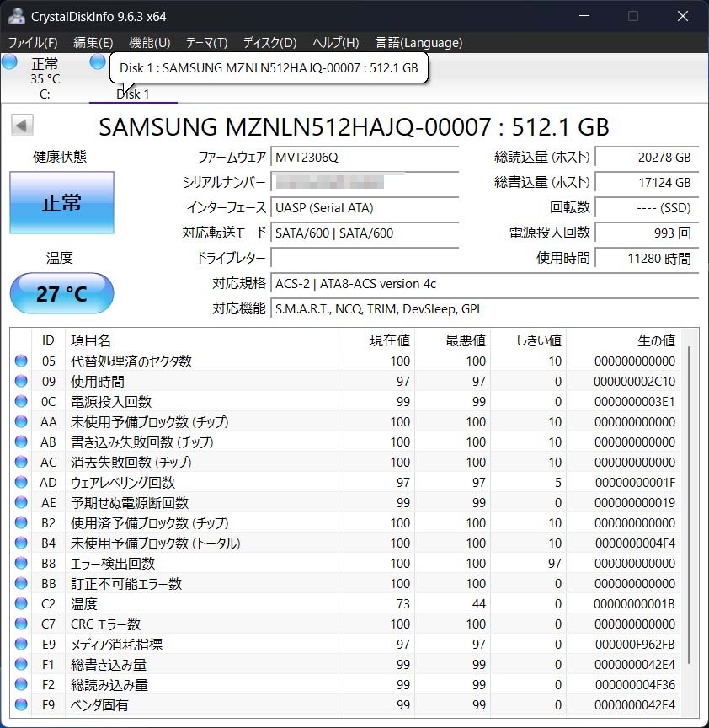Screen dimensions: 709x728
Task: Open the 言語(Language) menu
Action: click(418, 43)
